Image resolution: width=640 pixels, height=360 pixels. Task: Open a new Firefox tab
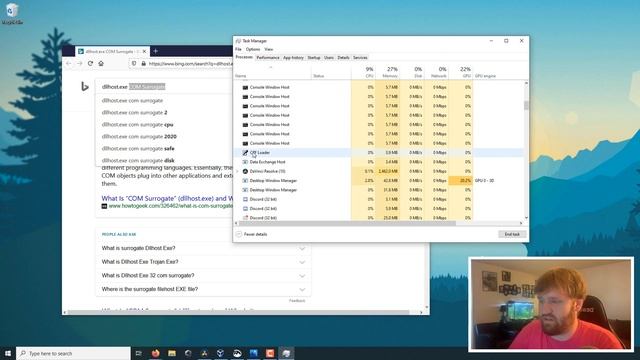[x=156, y=51]
